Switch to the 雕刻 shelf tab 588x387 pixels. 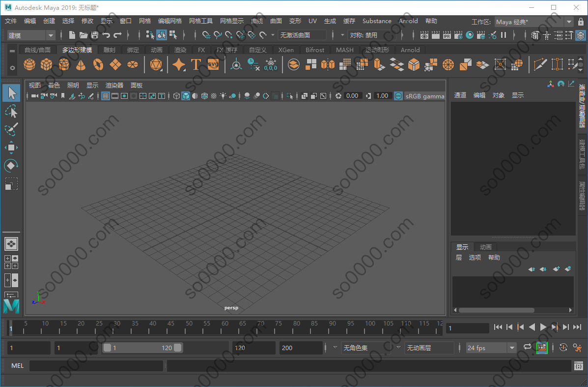pyautogui.click(x=110, y=50)
